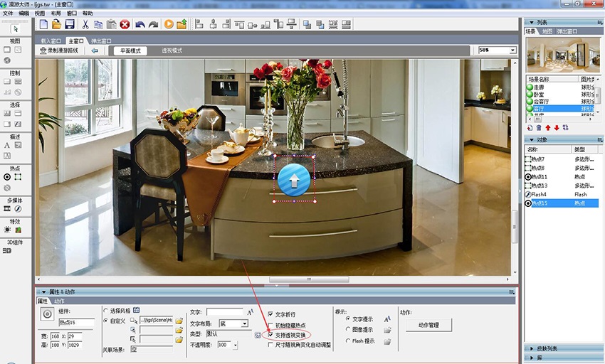Click the trash icon under scene list
The height and width of the screenshot is (364, 605).
pos(539,128)
